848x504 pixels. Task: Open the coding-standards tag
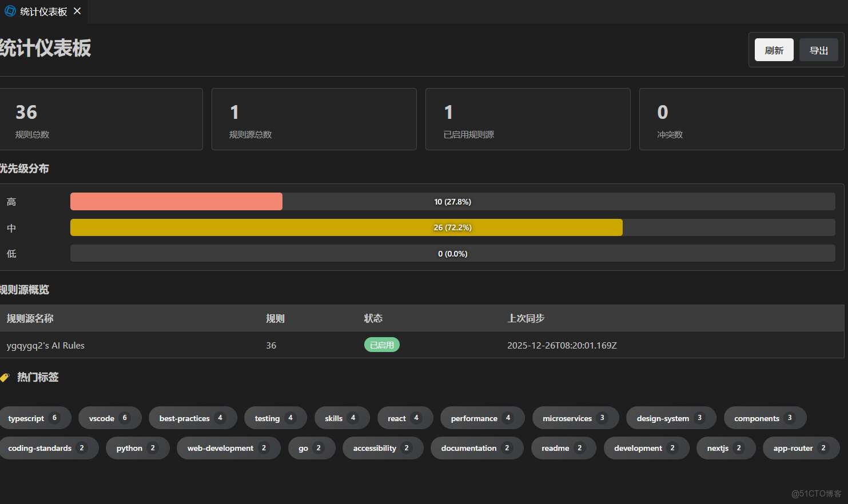(49, 448)
